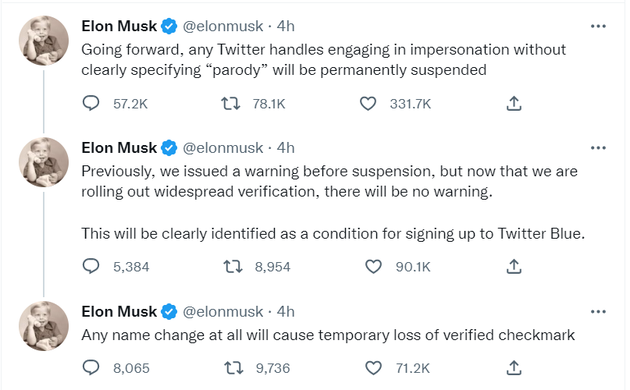The image size is (630, 390).
Task: Click the profile photo of first tweet
Action: [44, 41]
